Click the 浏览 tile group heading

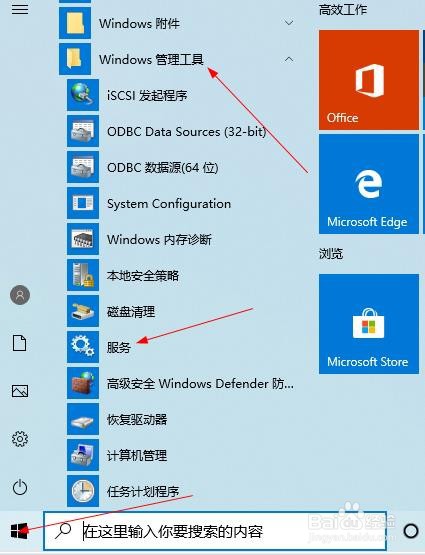tap(331, 253)
